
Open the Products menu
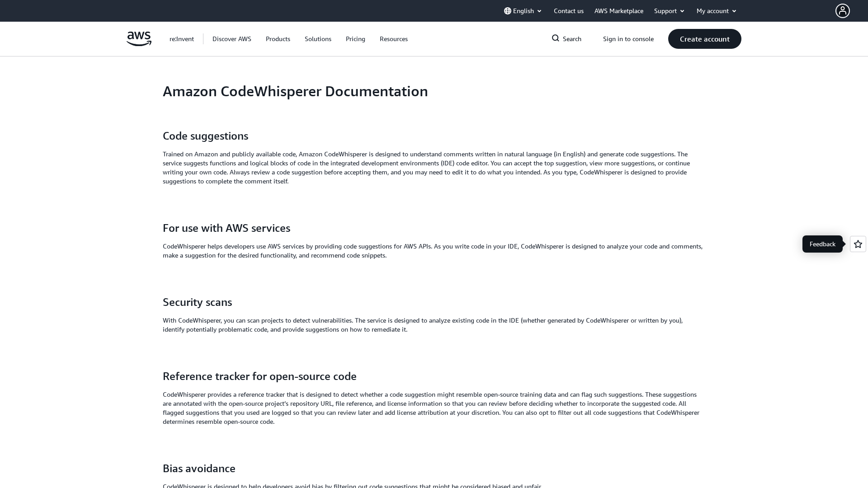tap(278, 39)
